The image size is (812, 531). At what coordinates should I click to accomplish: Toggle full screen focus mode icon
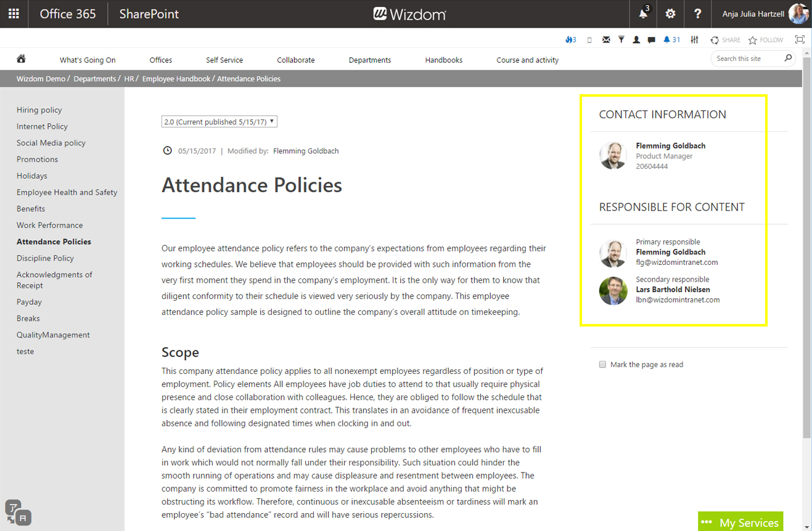click(x=800, y=39)
